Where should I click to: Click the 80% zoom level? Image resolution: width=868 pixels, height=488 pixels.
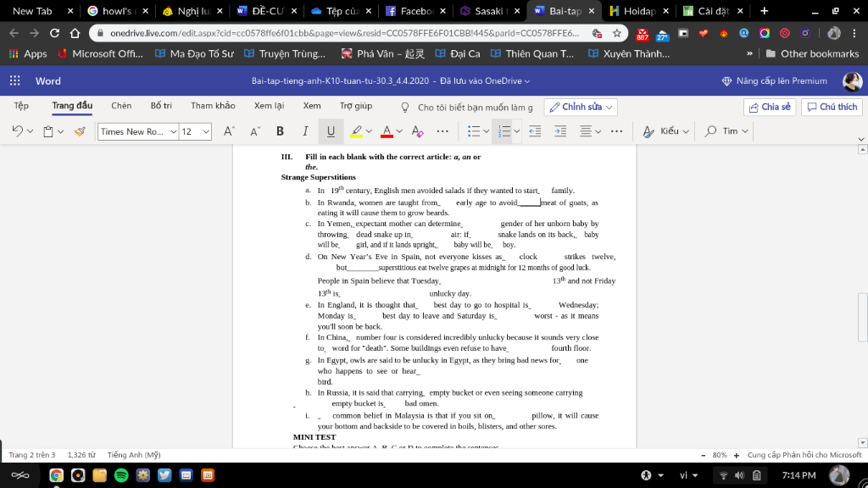[720, 455]
